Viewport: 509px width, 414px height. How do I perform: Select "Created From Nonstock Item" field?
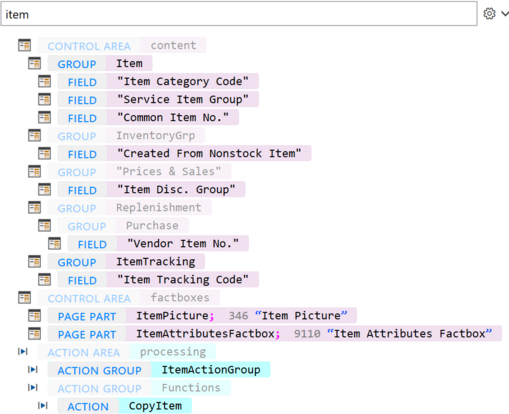(184, 154)
